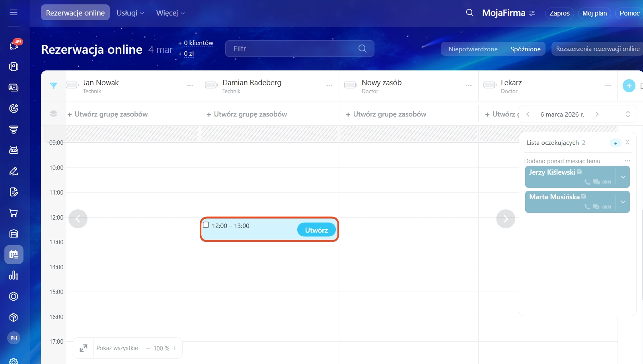Open the Więcej menu

(170, 13)
